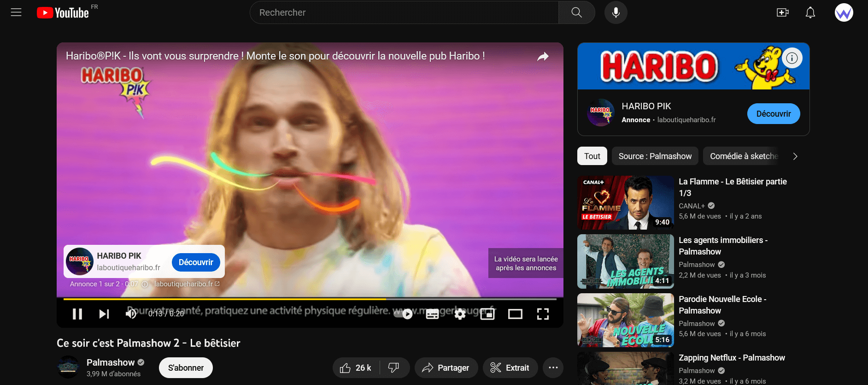Click the Rechercher search field
Viewport: 868px width, 385px height.
click(404, 12)
